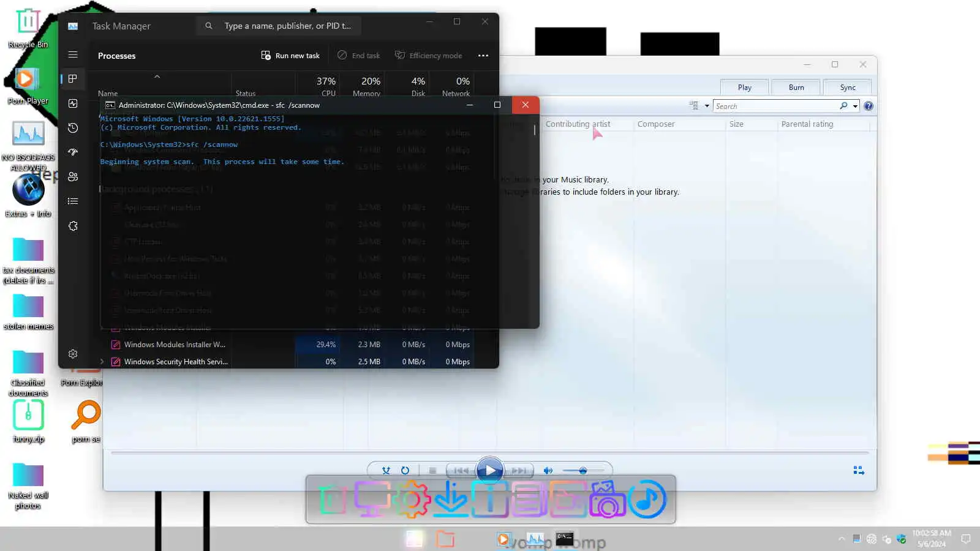Click the Stop button in Media Player
Image resolution: width=980 pixels, height=551 pixels.
432,470
